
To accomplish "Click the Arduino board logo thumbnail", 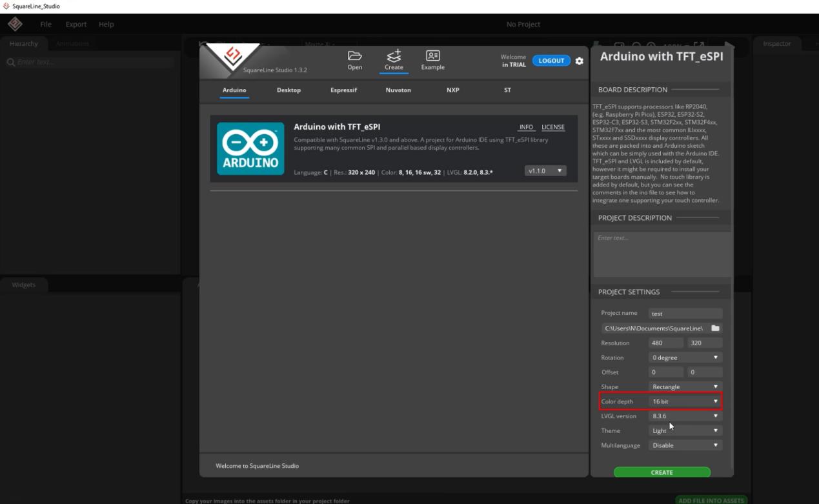I will pos(250,148).
